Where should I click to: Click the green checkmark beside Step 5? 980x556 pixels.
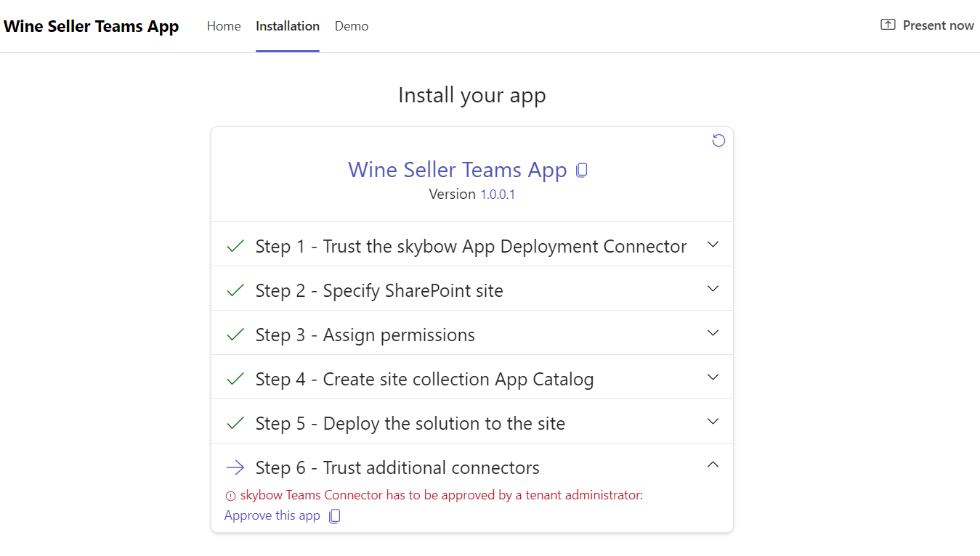pyautogui.click(x=235, y=423)
